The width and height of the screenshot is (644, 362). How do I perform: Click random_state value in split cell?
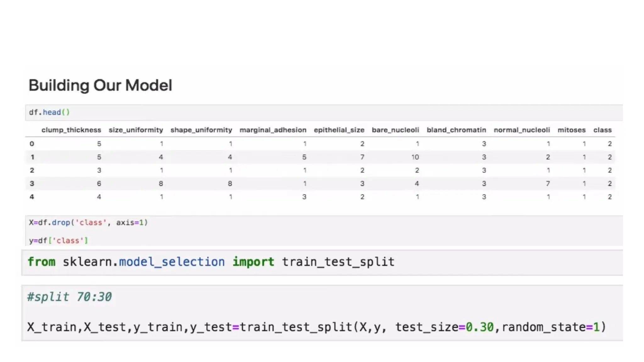[x=596, y=327]
